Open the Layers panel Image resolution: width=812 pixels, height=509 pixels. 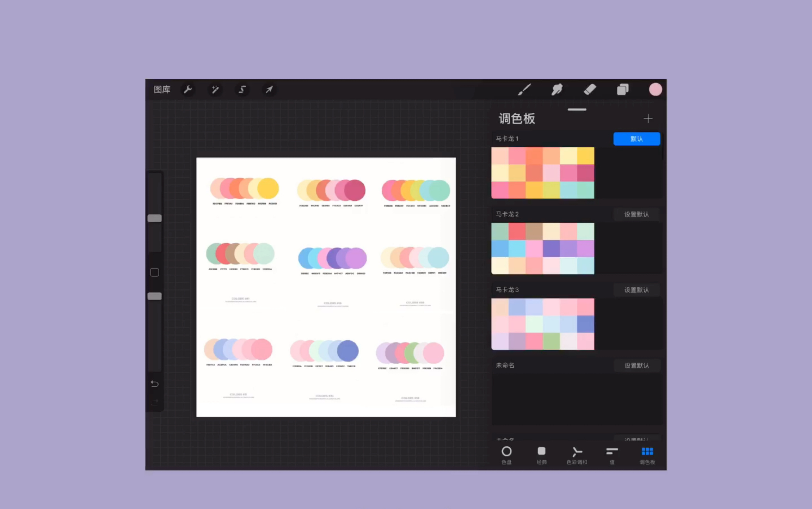[623, 90]
